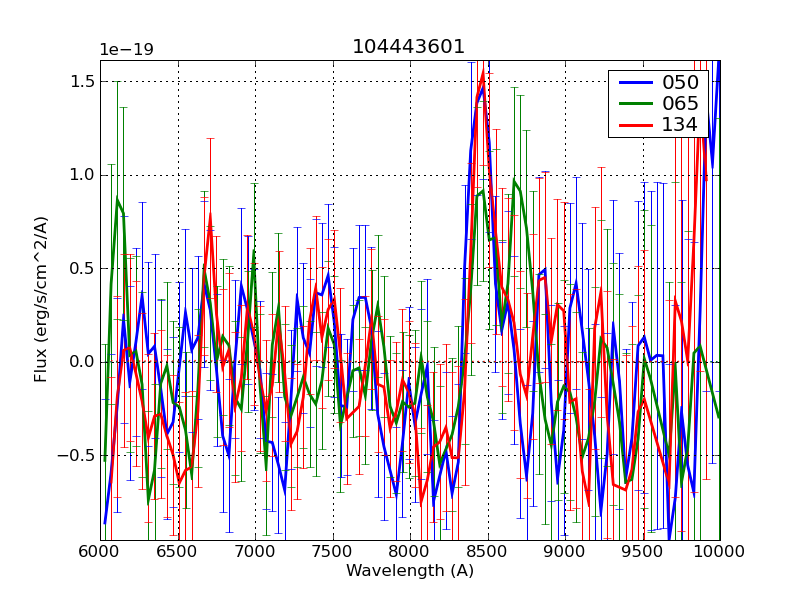The width and height of the screenshot is (800, 600).
Task: Select the 065 legend label
Action: tap(679, 103)
